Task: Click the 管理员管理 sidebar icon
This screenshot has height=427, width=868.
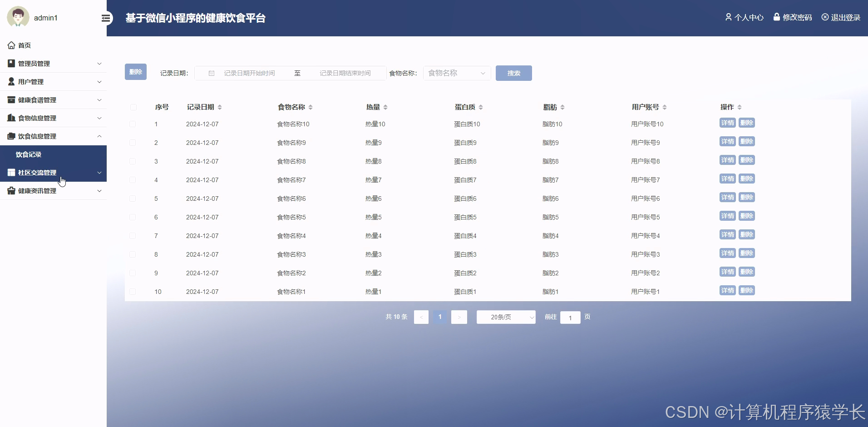Action: 10,63
